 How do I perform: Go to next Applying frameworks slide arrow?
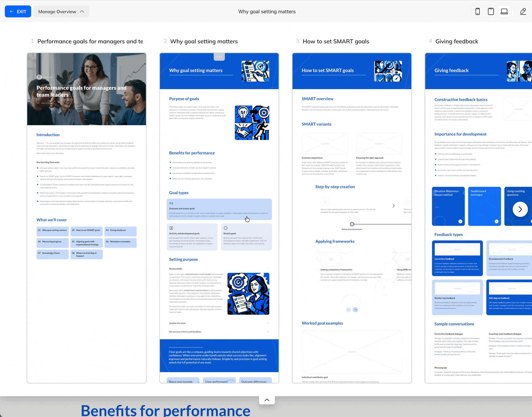click(x=355, y=309)
